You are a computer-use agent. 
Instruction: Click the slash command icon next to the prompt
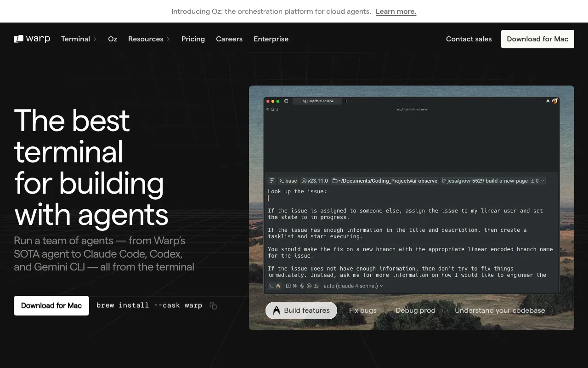tap(288, 286)
